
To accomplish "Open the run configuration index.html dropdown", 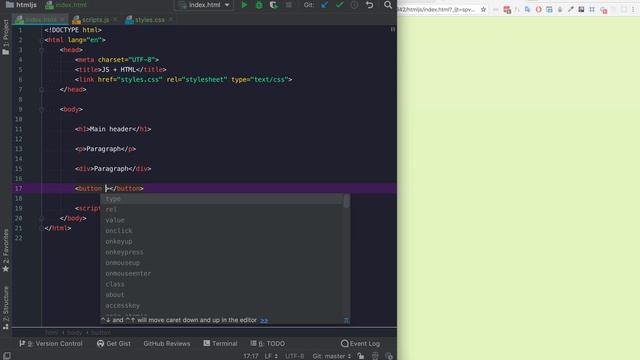I will pos(204,5).
